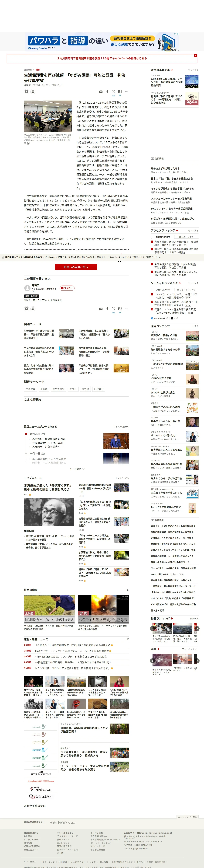Open 先生コネクト logo link

pos(40,797)
